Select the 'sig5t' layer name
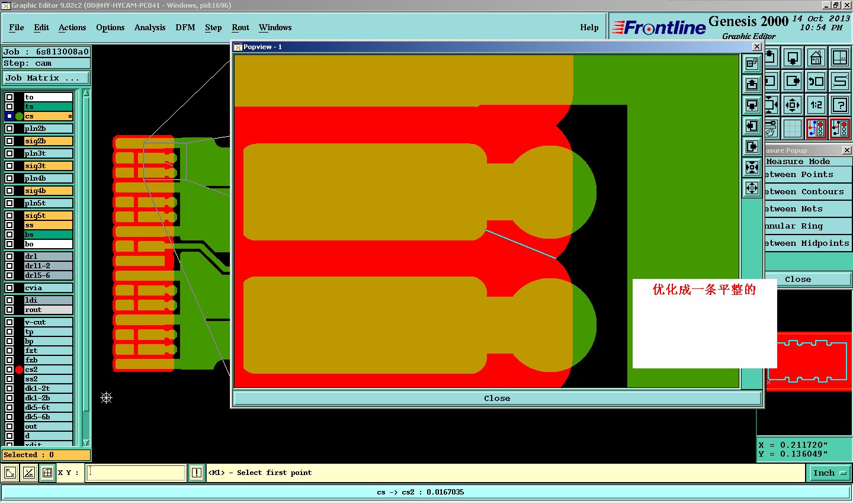Image resolution: width=853 pixels, height=504 pixels. pyautogui.click(x=48, y=216)
